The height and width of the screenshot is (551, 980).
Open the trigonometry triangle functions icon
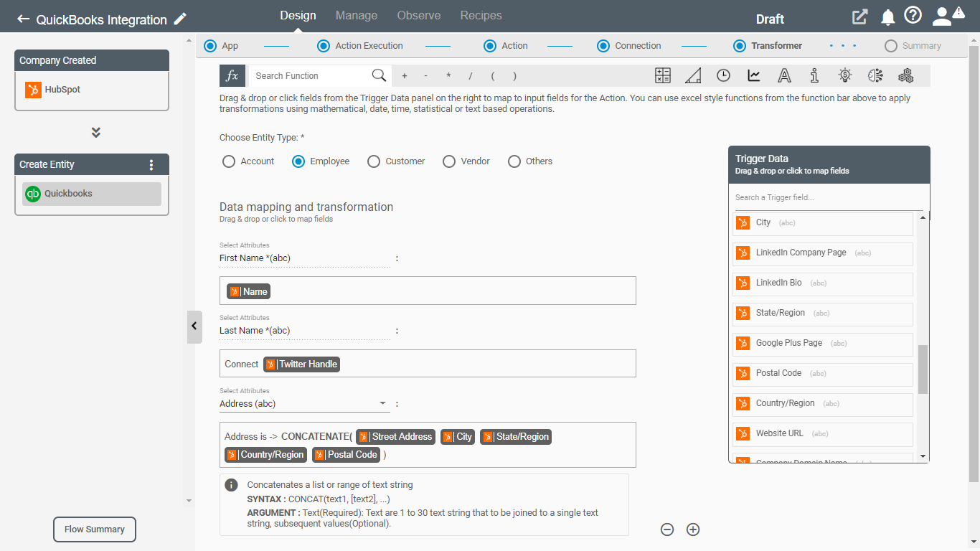(x=693, y=75)
